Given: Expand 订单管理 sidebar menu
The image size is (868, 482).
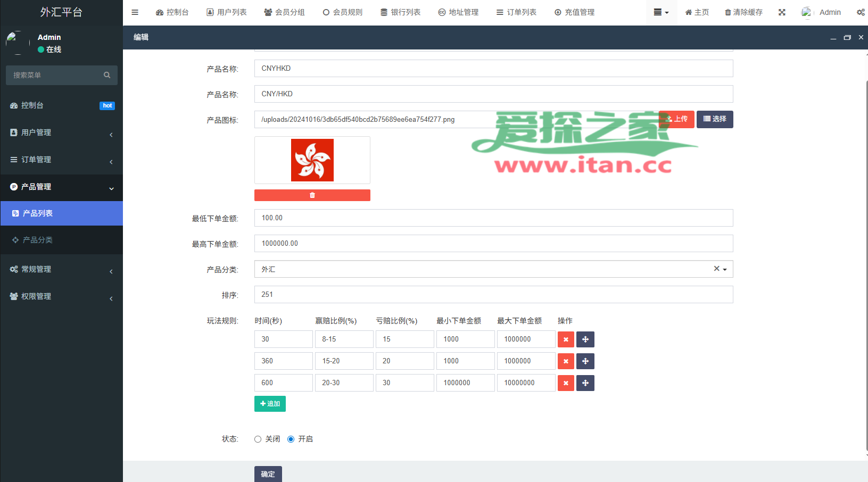Looking at the screenshot, I should 61,160.
